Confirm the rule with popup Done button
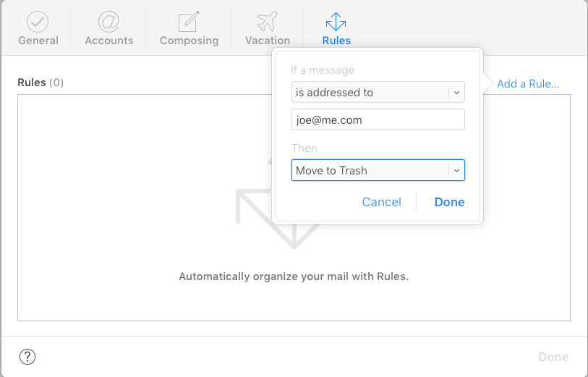 (449, 202)
